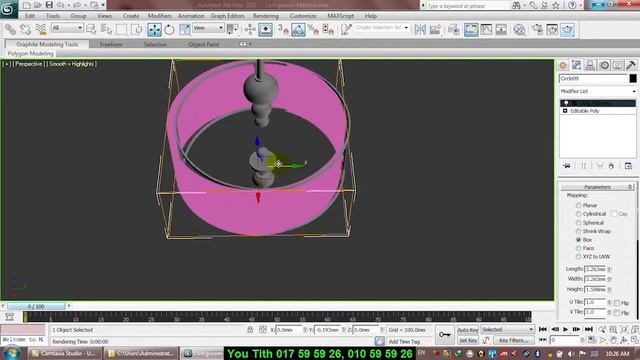Switch to Object Paint ribbon tab
Image resolution: width=640 pixels, height=360 pixels.
(204, 44)
